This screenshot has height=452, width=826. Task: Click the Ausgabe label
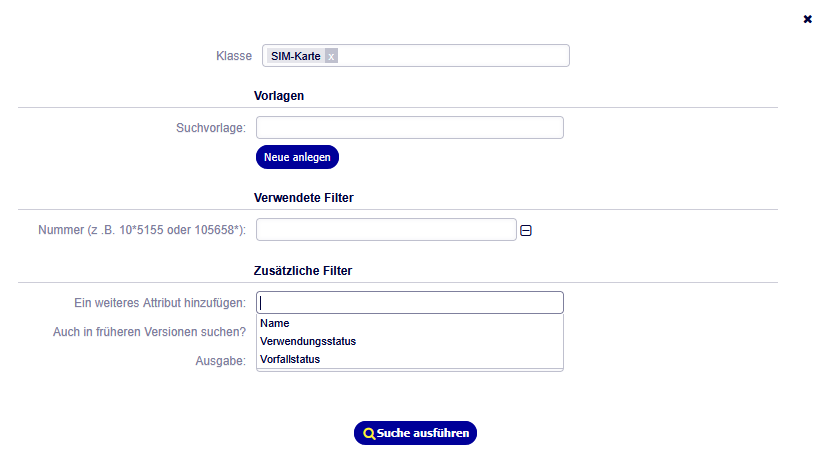pyautogui.click(x=220, y=361)
